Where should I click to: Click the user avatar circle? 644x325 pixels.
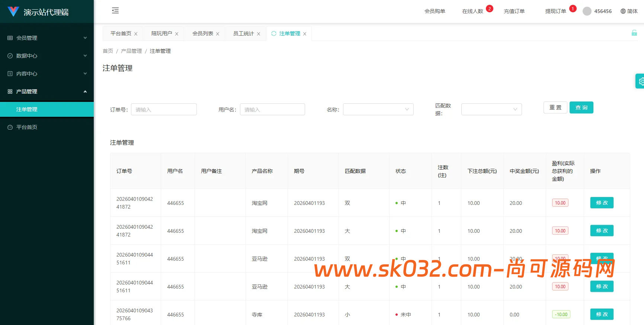(x=587, y=11)
